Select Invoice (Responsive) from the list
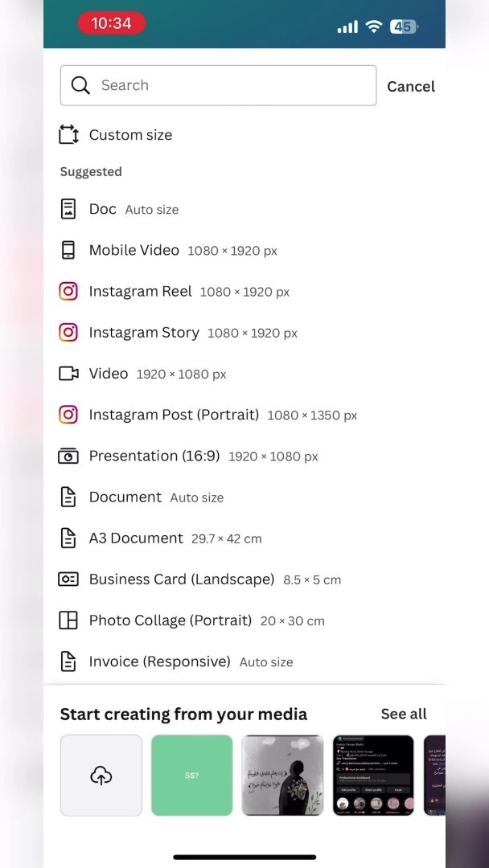 pyautogui.click(x=159, y=661)
